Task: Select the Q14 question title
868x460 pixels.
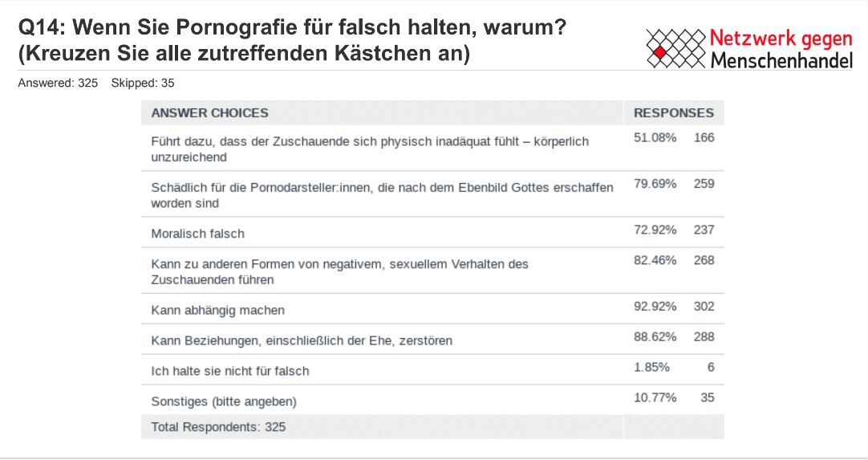Action: click(294, 40)
